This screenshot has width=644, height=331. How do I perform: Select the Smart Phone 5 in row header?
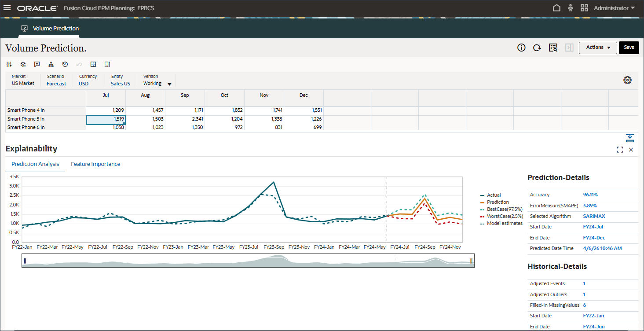45,119
